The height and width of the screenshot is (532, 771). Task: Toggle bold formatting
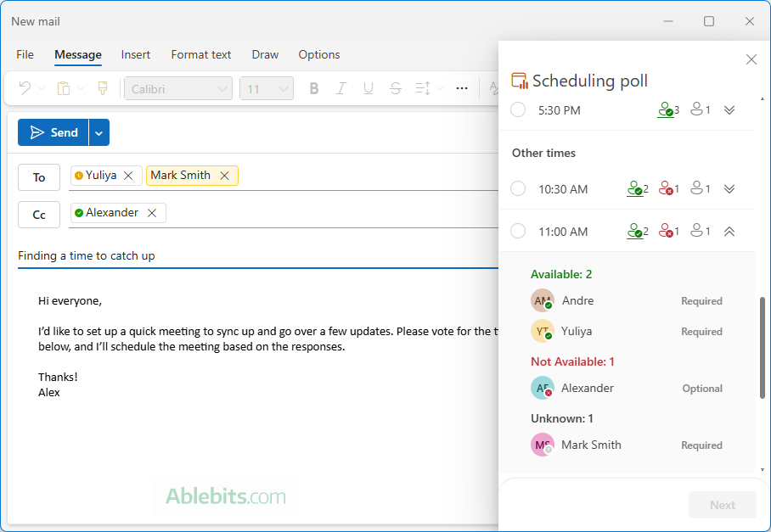(314, 87)
